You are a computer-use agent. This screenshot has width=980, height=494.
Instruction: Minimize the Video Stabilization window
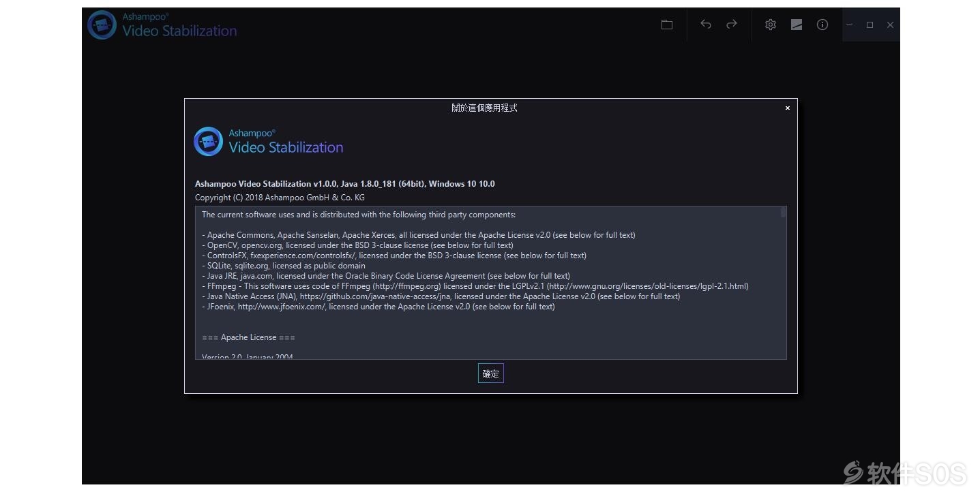[x=850, y=25]
